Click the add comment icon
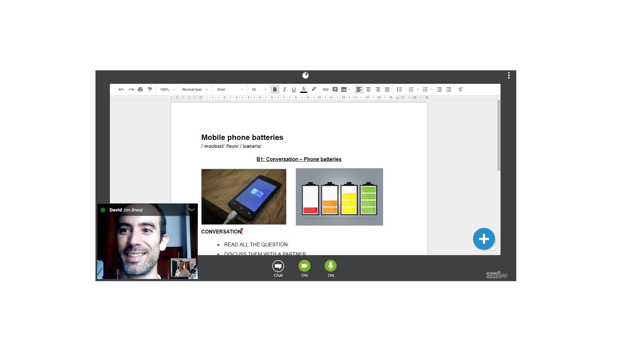This screenshot has width=618, height=364. click(x=335, y=90)
